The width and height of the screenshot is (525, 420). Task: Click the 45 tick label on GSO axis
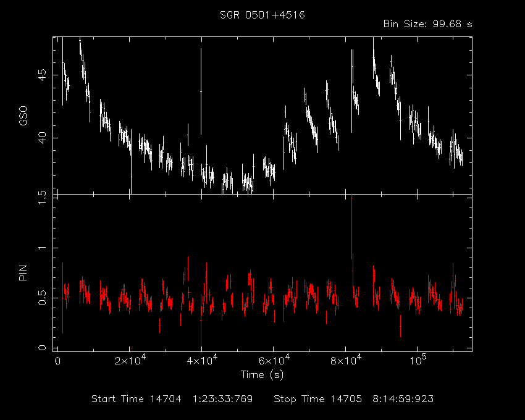click(x=42, y=75)
